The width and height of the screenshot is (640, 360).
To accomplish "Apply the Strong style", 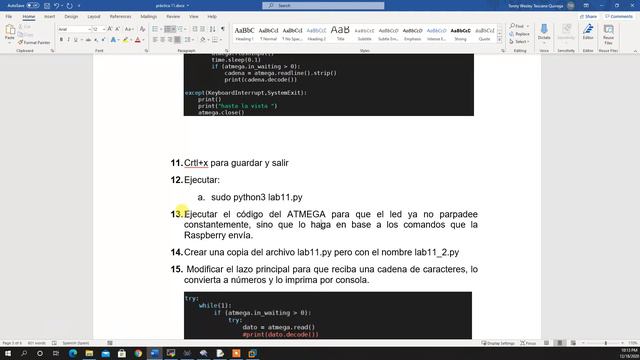I will (460, 33).
